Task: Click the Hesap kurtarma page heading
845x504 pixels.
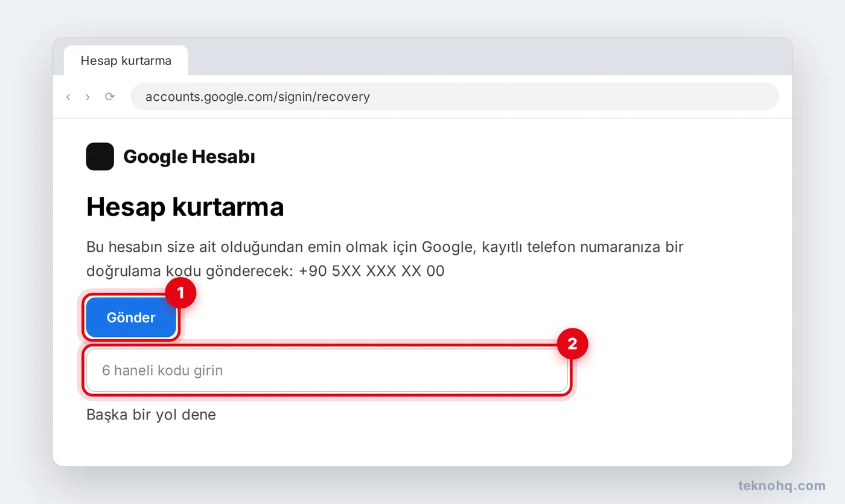Action: coord(185,207)
